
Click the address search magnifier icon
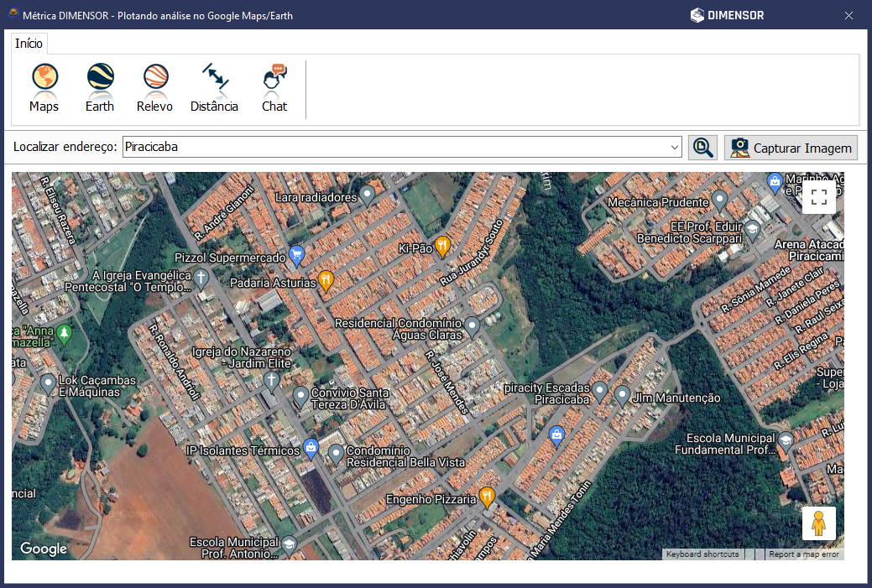(x=702, y=148)
